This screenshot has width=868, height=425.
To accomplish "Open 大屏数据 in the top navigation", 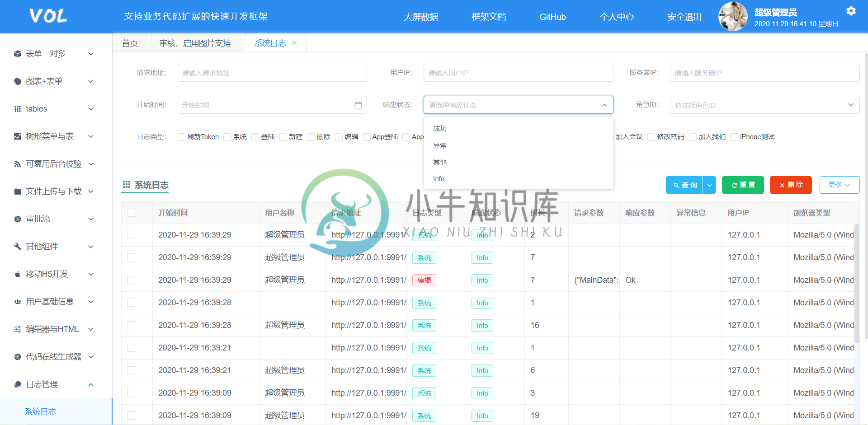I will (x=421, y=17).
